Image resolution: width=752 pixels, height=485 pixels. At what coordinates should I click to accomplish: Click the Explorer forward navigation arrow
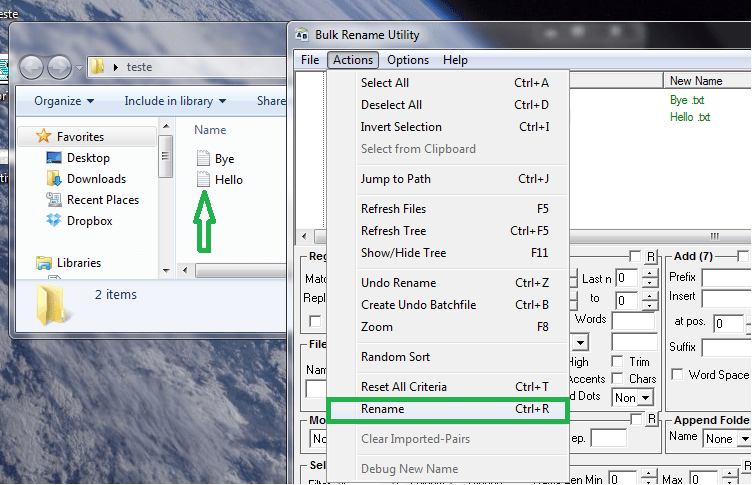[x=60, y=67]
